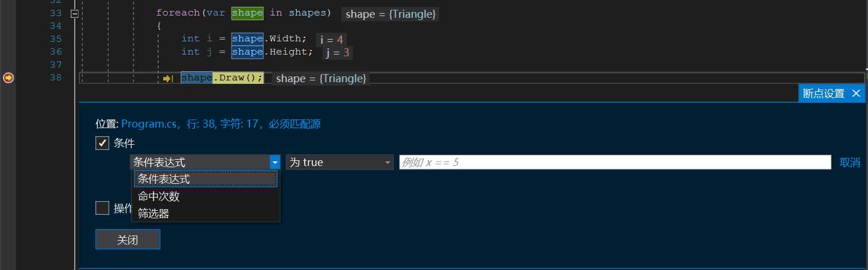
Task: Click the 取消 link
Action: point(850,163)
